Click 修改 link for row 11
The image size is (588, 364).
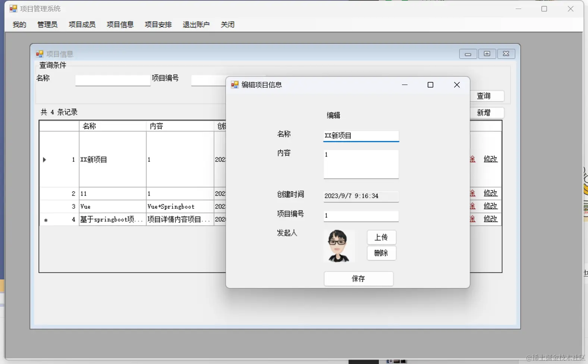(491, 193)
